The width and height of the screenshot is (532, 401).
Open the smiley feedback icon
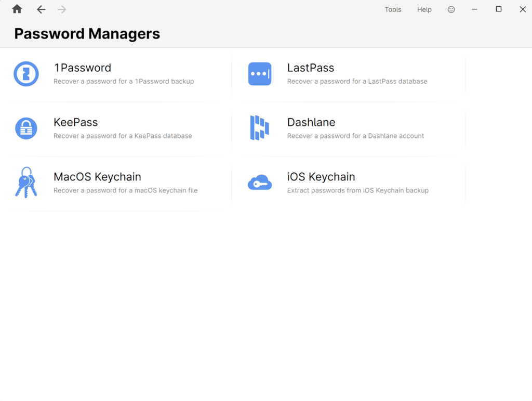[x=451, y=9]
